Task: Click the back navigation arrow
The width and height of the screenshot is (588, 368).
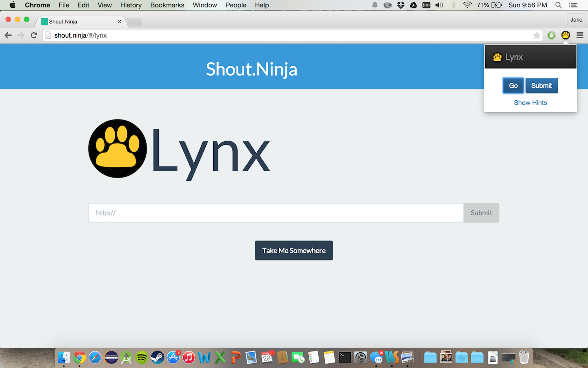Action: [8, 34]
